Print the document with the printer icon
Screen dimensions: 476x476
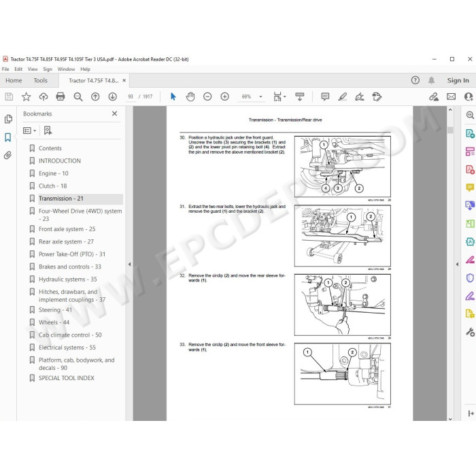[x=61, y=97]
